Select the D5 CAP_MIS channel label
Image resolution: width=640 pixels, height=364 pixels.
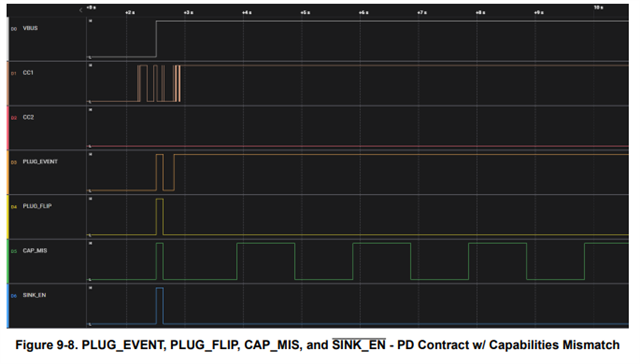(x=29, y=251)
